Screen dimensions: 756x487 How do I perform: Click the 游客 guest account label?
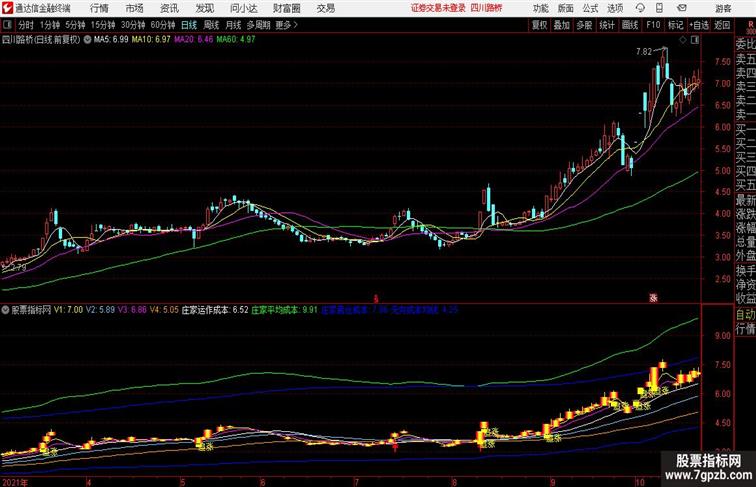pyautogui.click(x=723, y=9)
